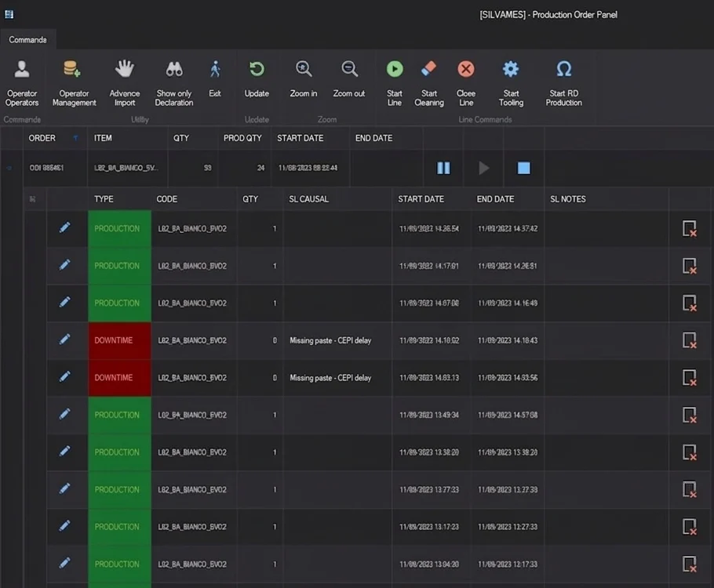Close Line with the red X icon

click(466, 83)
